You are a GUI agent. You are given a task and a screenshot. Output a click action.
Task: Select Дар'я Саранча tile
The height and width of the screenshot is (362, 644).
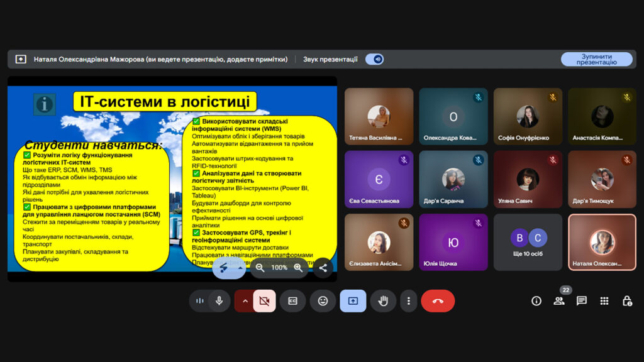click(453, 179)
